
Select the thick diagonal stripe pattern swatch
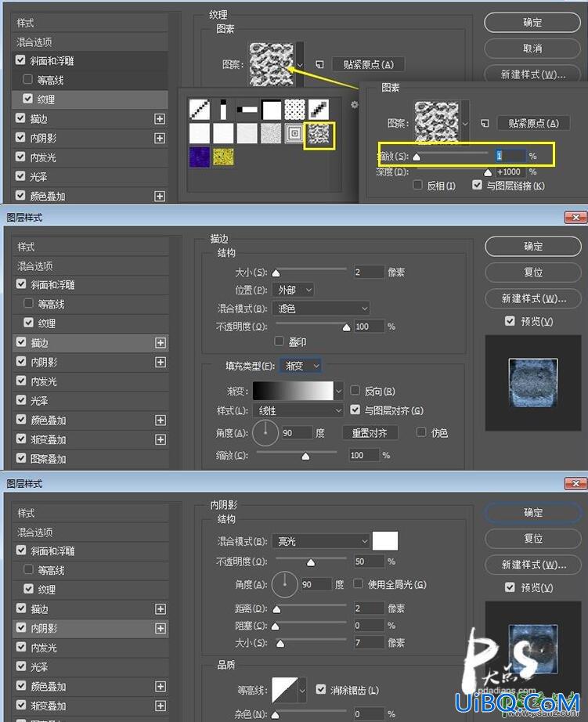[x=319, y=110]
